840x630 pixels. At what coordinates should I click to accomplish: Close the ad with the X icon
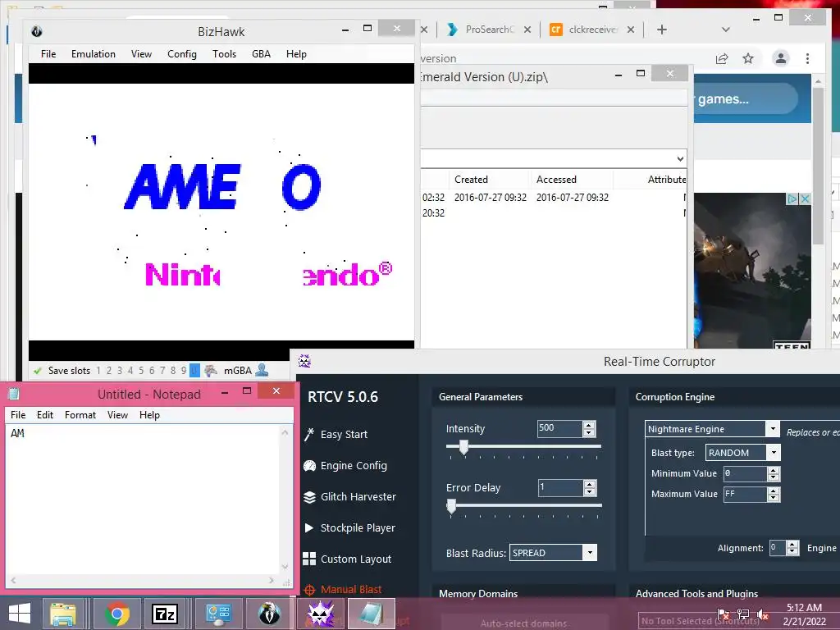click(x=805, y=199)
